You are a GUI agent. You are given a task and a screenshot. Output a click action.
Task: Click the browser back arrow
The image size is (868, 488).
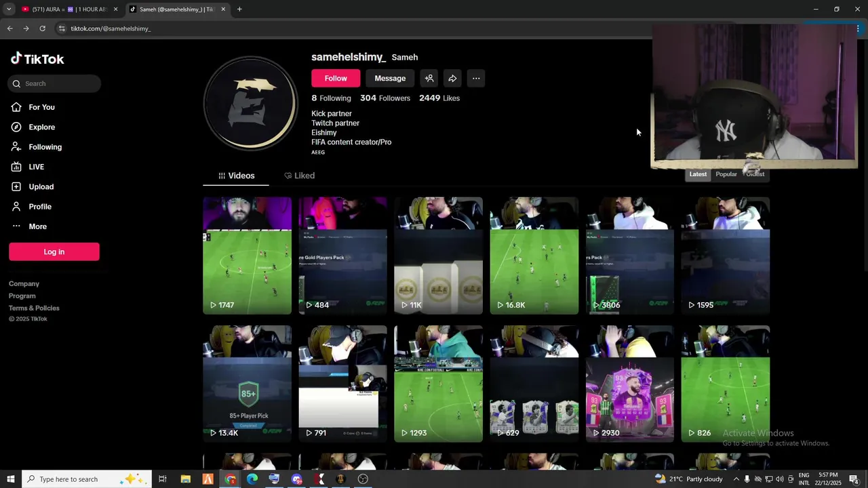[x=9, y=28]
